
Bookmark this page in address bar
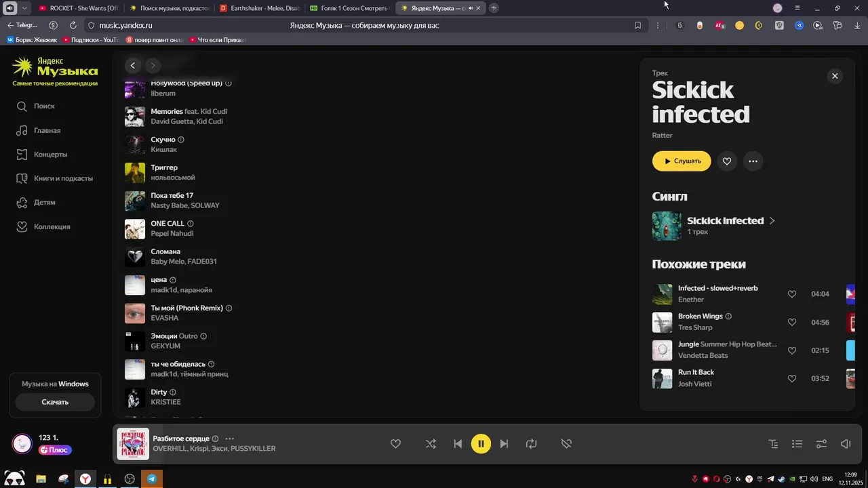637,25
